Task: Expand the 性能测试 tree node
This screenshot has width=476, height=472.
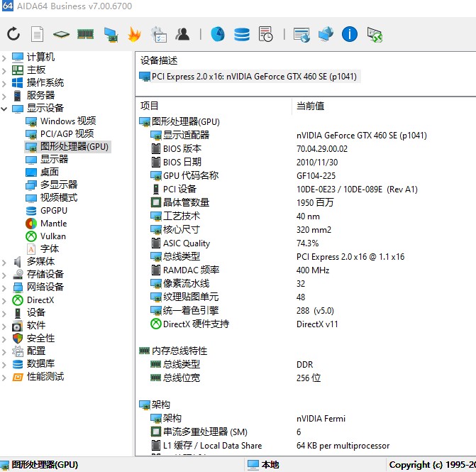Action: (x=4, y=377)
